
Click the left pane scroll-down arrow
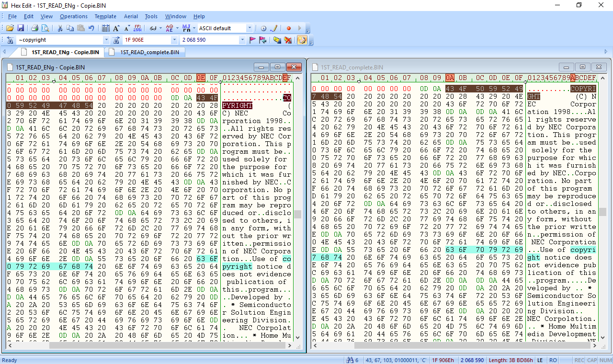298,337
